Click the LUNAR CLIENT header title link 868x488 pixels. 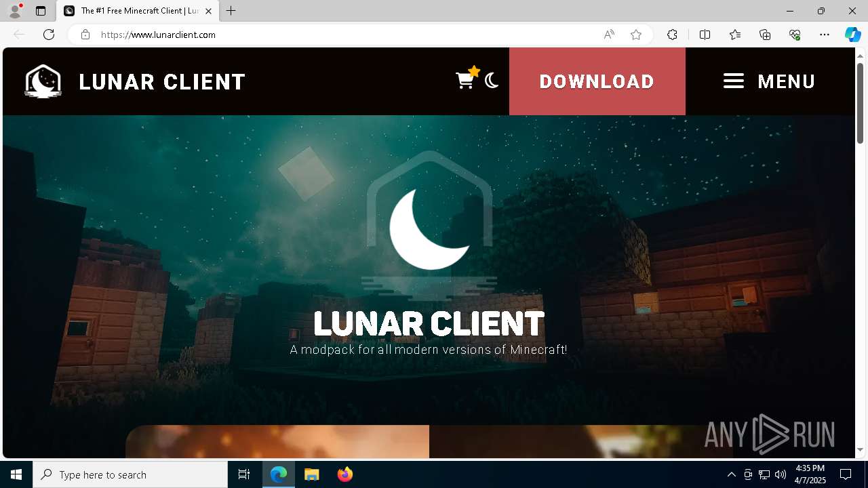[x=162, y=82]
